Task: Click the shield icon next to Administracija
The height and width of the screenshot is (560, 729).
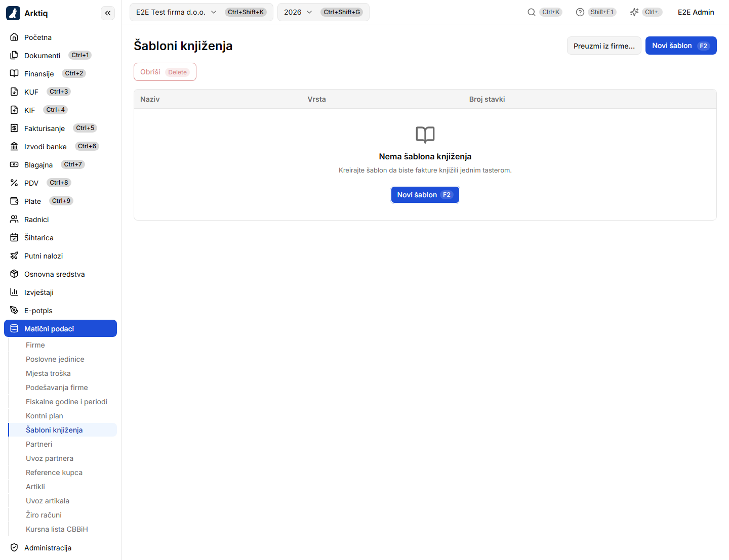Action: (14, 547)
